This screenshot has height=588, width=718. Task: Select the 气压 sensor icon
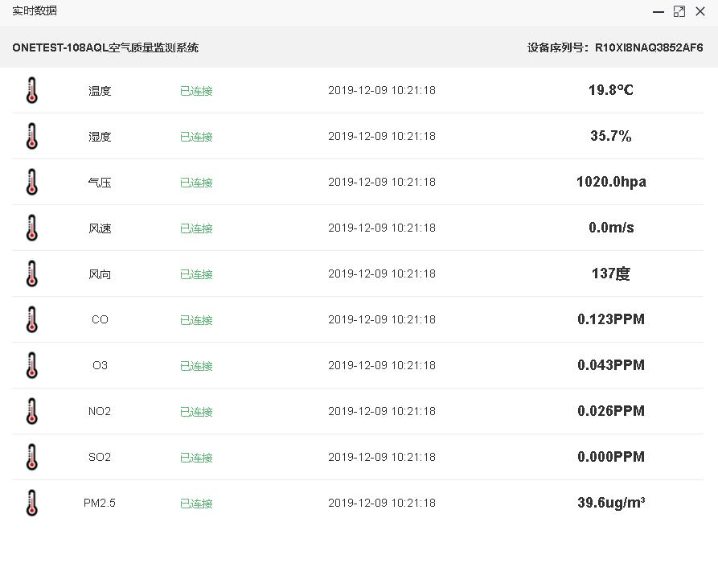click(32, 182)
